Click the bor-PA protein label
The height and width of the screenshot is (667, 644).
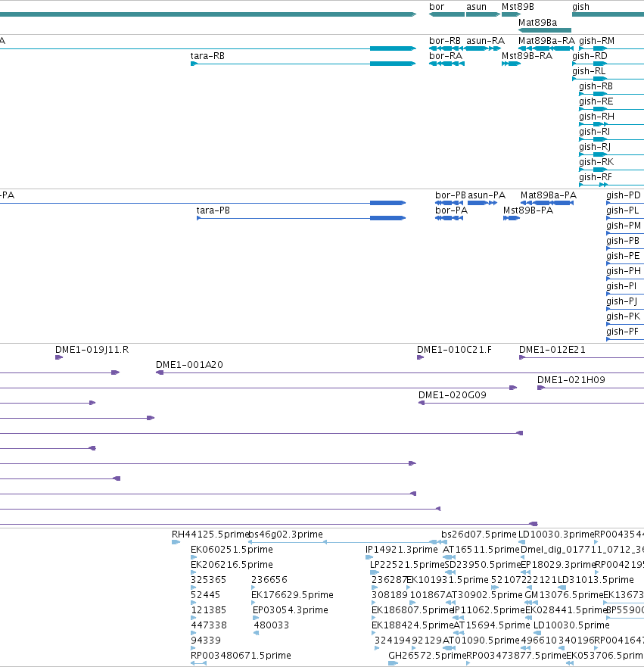452,210
